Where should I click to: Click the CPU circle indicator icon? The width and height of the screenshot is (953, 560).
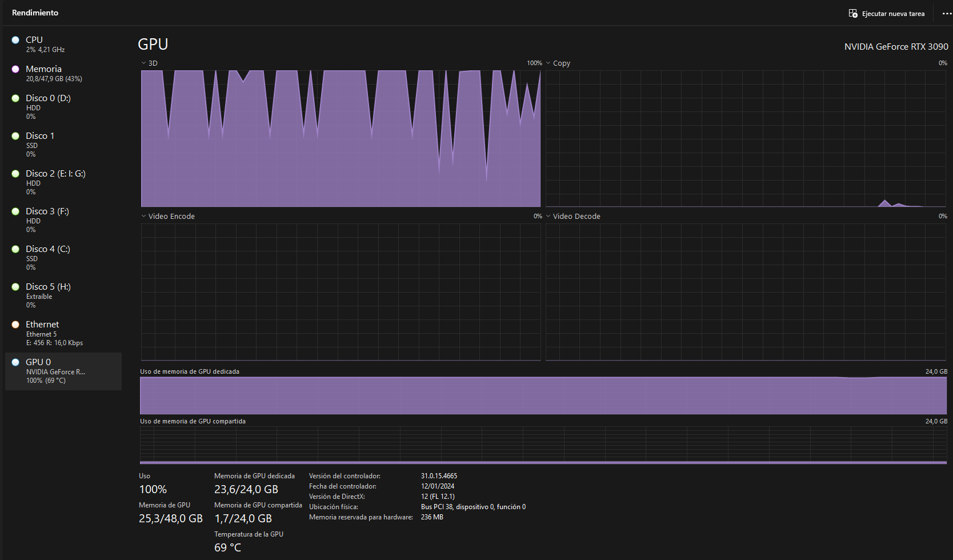pos(15,40)
